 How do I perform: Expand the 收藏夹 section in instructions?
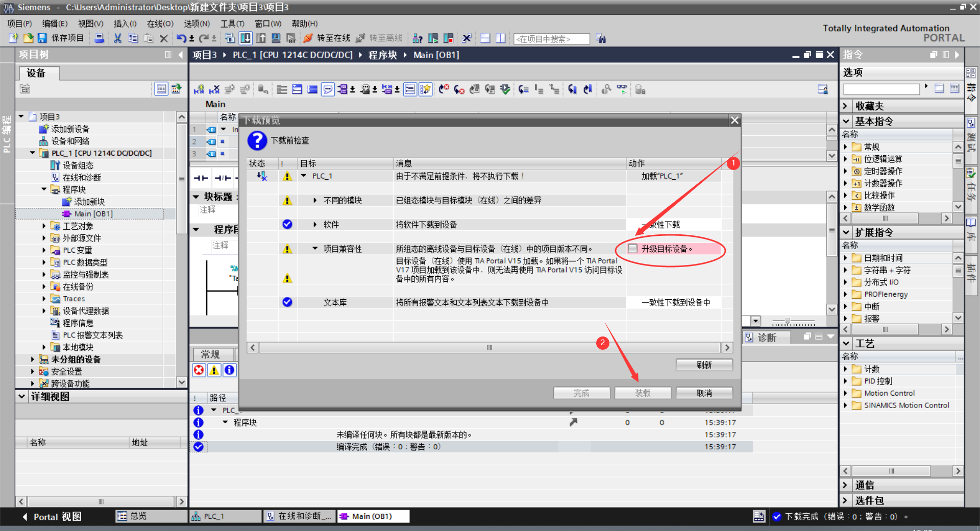tap(846, 106)
